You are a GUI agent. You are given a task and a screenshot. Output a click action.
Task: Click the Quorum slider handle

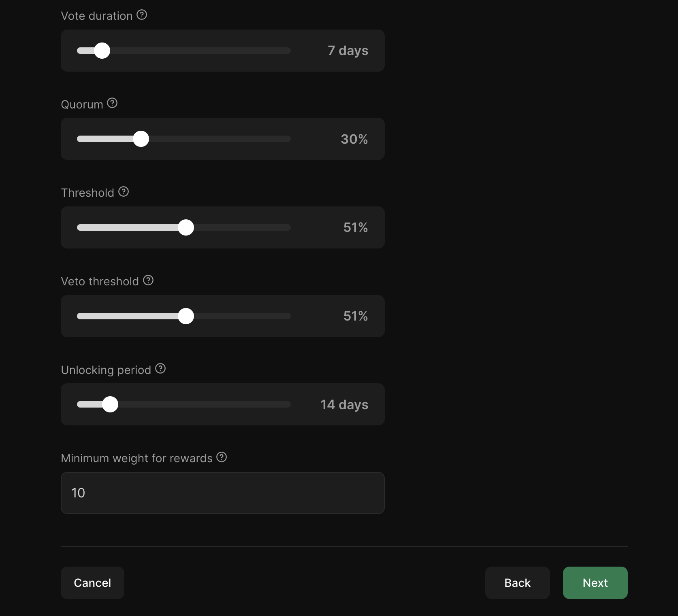[x=141, y=139]
